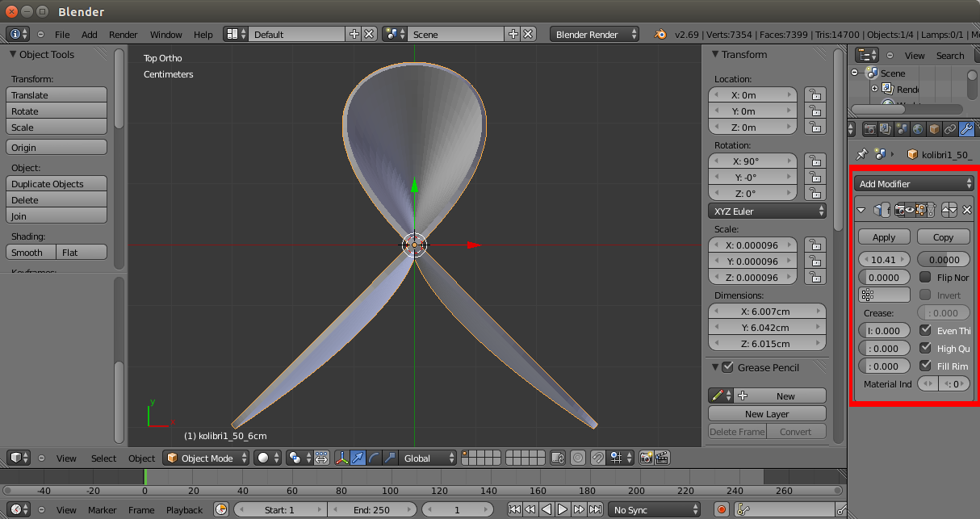This screenshot has height=519, width=980.
Task: Open the No Sync dropdown
Action: tap(655, 510)
